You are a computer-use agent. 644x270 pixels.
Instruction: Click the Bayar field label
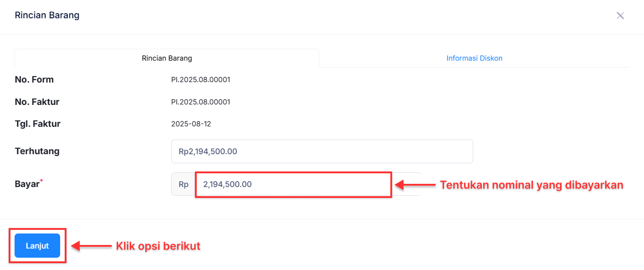point(27,185)
